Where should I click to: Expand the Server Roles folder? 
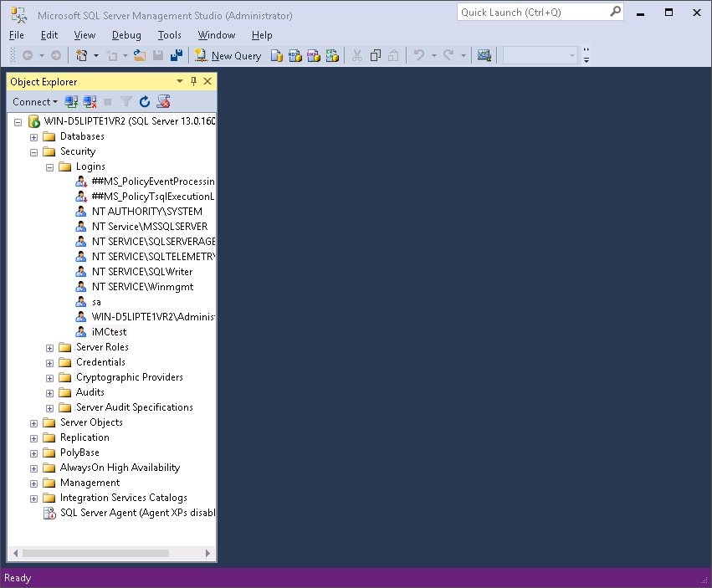(x=50, y=348)
